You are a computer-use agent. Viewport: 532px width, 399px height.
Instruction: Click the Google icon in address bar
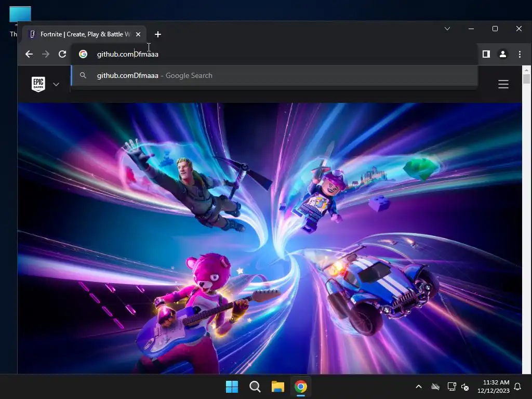(83, 54)
